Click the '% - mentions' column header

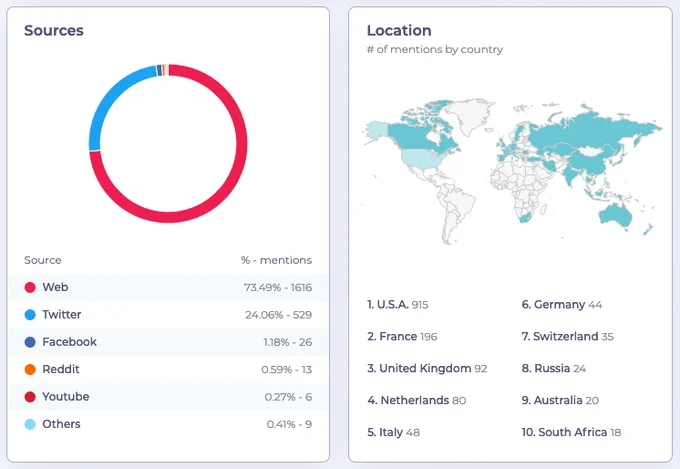coord(276,260)
